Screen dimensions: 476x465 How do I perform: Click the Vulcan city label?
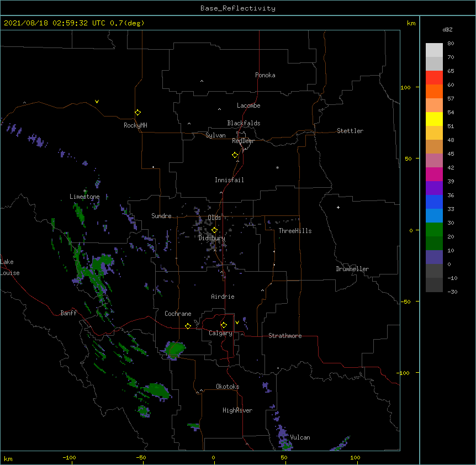300,437
